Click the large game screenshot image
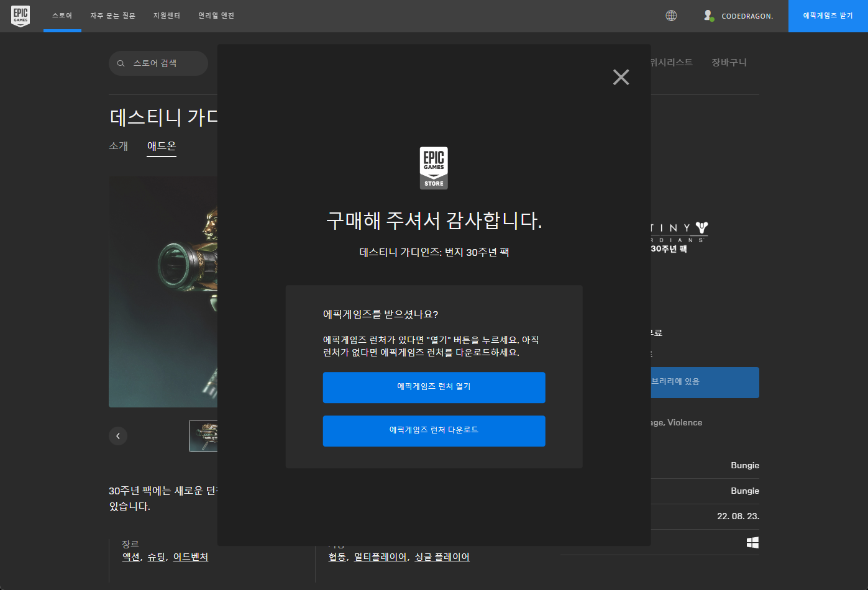This screenshot has width=868, height=590. tap(163, 292)
